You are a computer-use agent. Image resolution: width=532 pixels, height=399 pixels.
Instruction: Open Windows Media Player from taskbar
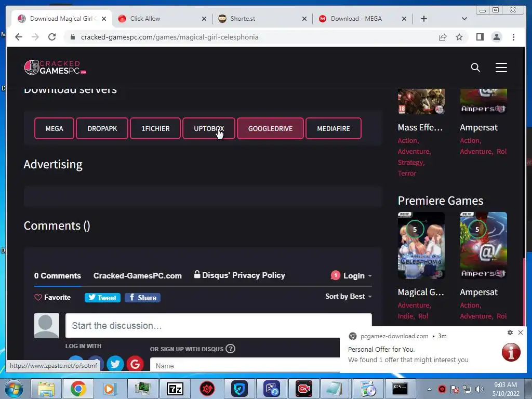click(110, 389)
